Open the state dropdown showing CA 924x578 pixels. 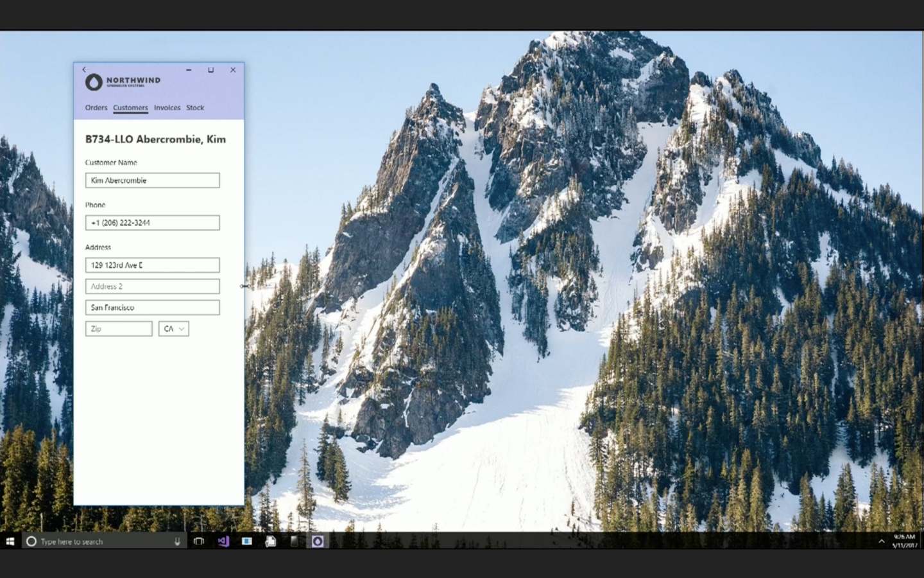(x=174, y=329)
